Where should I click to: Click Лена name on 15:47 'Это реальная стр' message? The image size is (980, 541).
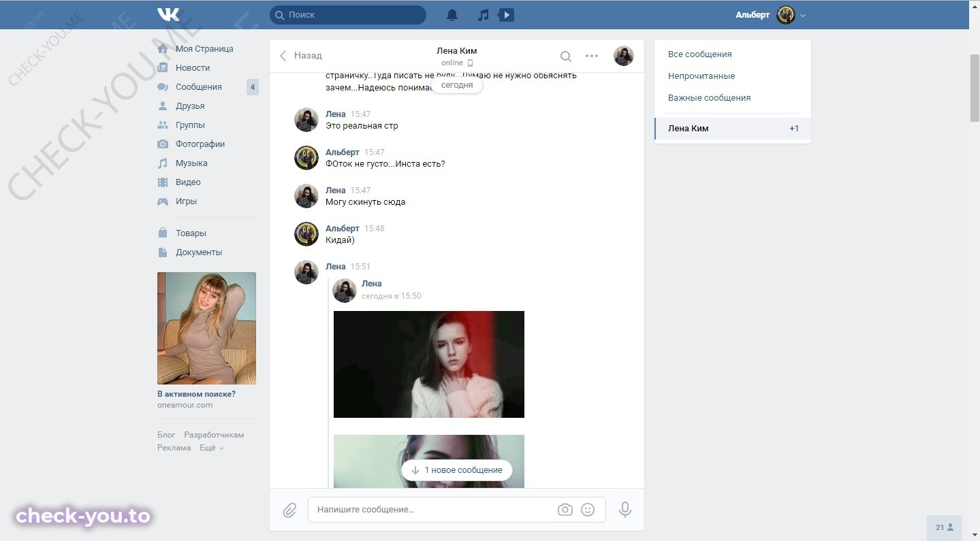(x=336, y=114)
